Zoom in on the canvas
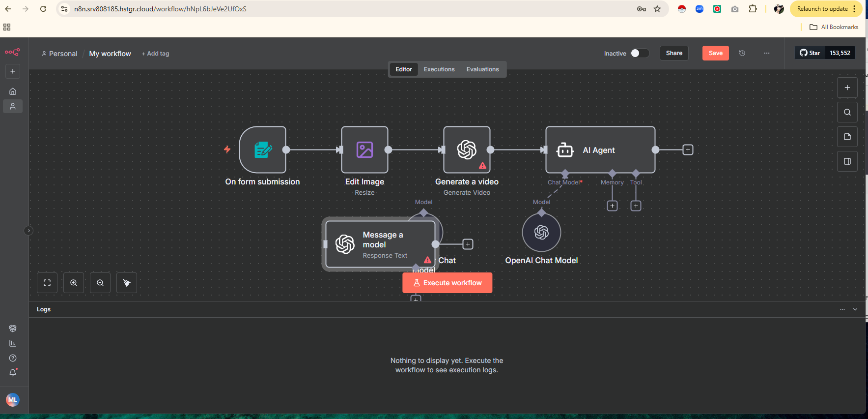Screen dimensions: 868x419 (x=74, y=283)
